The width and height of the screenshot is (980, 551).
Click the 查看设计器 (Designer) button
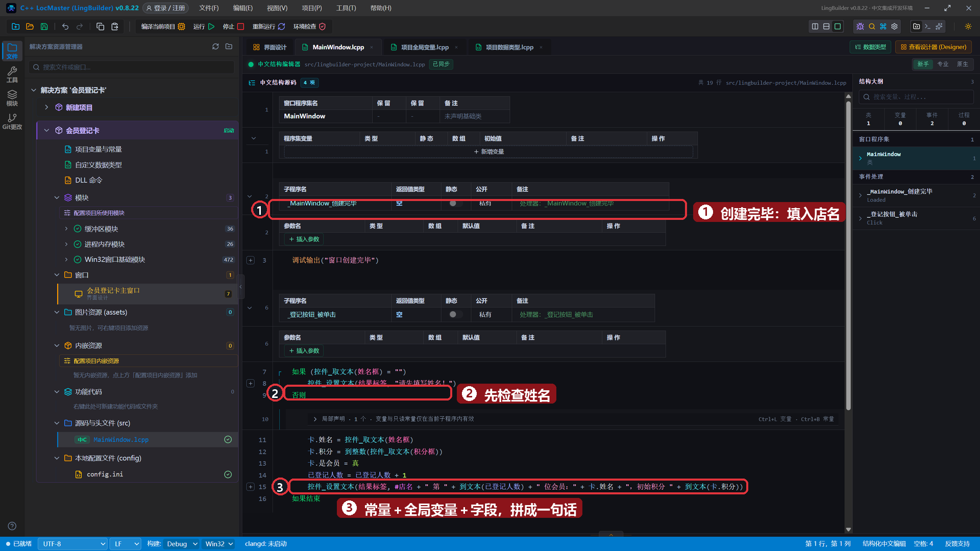934,47
